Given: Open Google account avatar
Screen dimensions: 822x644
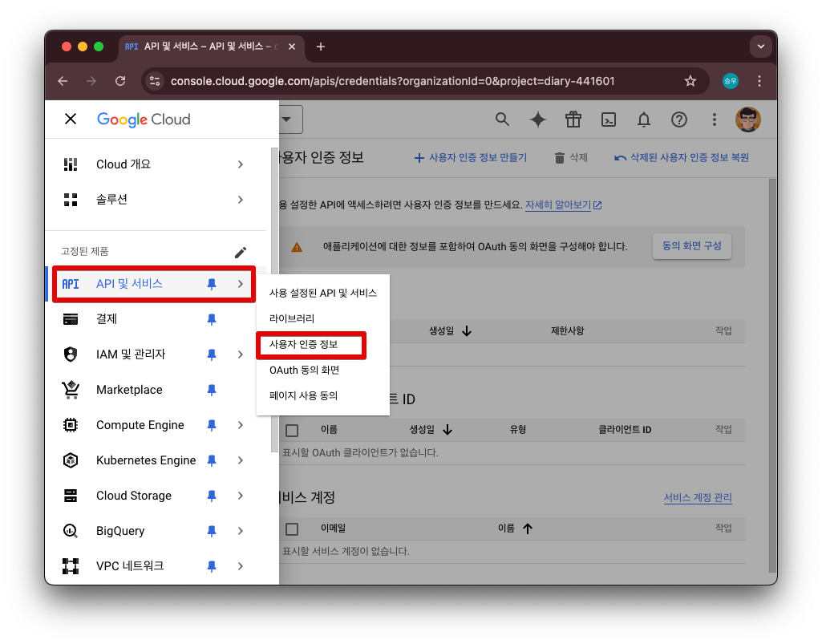Looking at the screenshot, I should [748, 119].
